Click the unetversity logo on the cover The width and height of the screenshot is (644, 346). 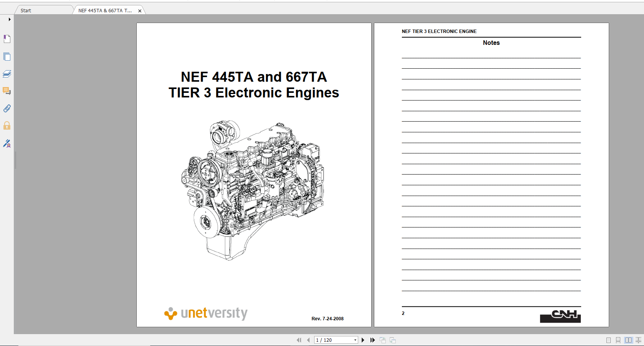[x=206, y=313]
